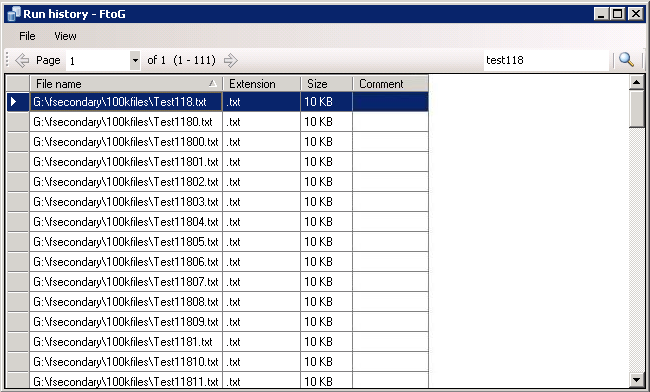Screen dimensions: 650x392
Task: Select row G:\fsecondary\100kfiles\Test118.txt
Action: click(218, 102)
